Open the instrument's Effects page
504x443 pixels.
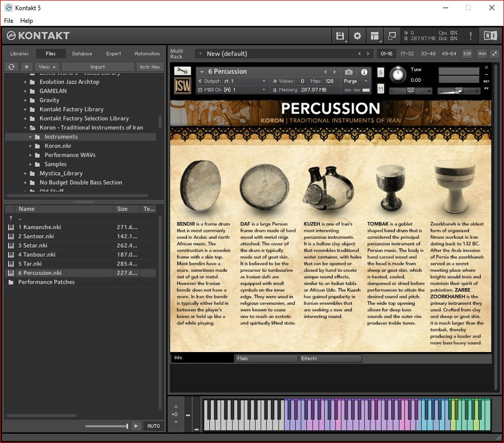coord(331,359)
